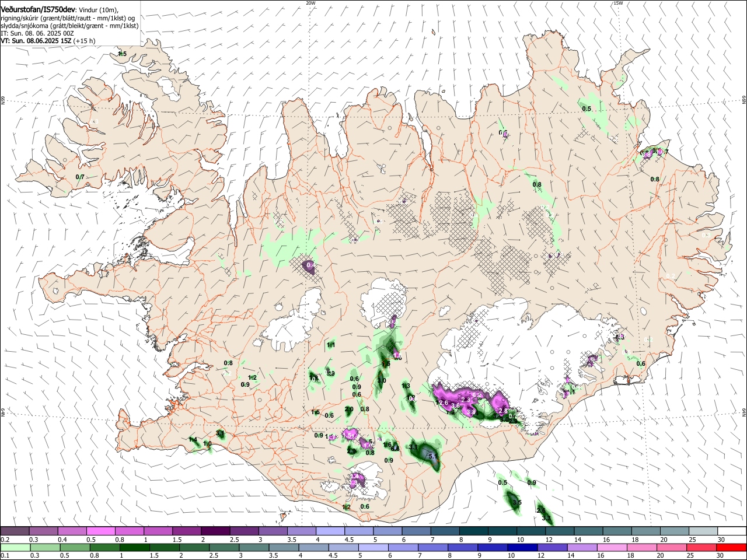Click the white 3.8 value on pink snow band

471,412
